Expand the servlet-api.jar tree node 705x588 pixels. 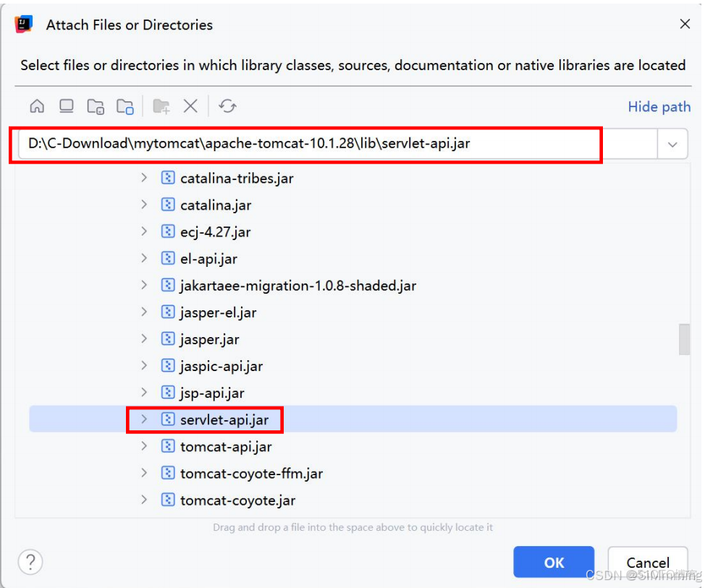tap(144, 419)
